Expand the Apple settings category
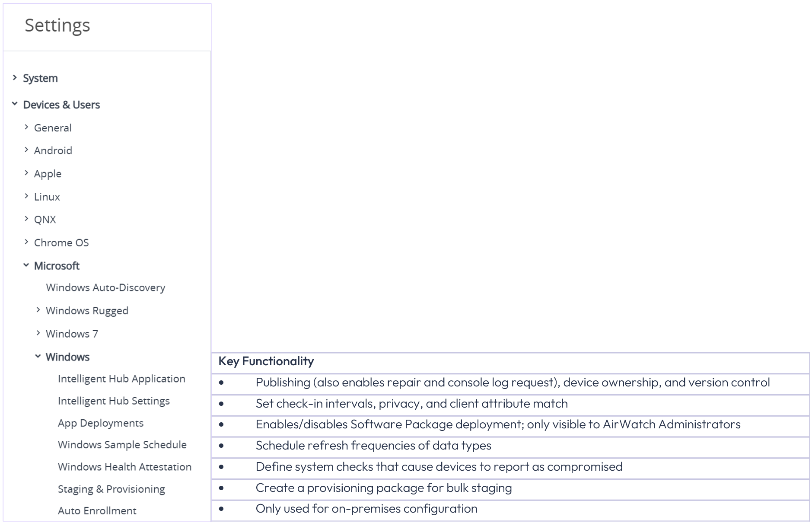The image size is (812, 523). [x=48, y=174]
